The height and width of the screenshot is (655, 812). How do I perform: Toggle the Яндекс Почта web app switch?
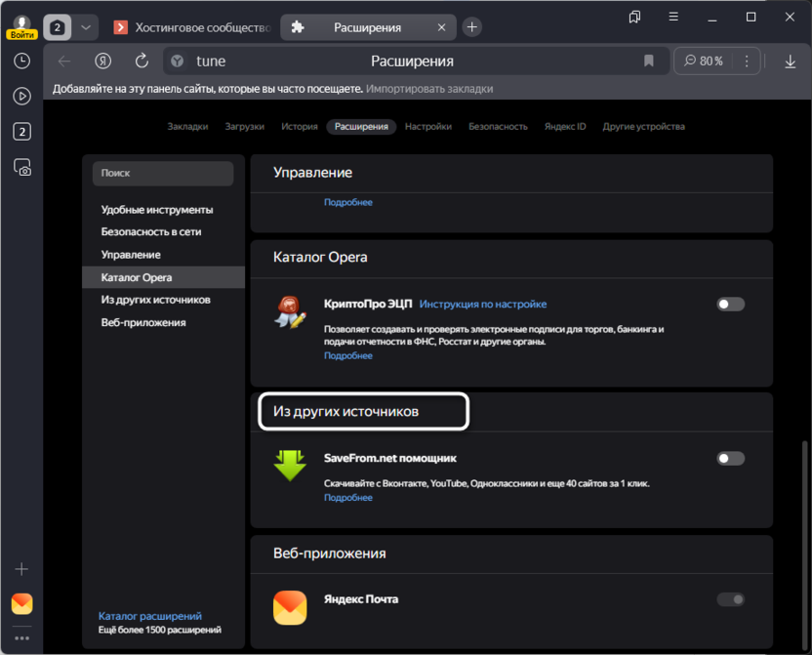pyautogui.click(x=730, y=599)
